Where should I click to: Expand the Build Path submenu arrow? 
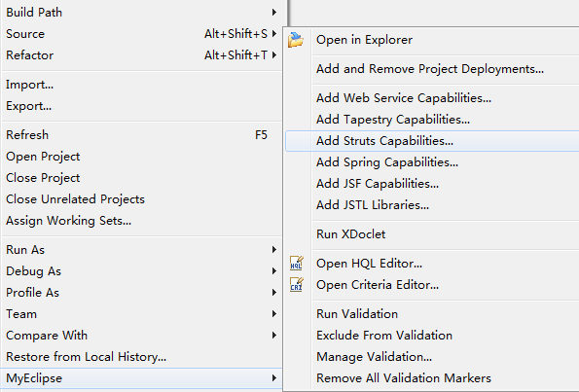[274, 13]
